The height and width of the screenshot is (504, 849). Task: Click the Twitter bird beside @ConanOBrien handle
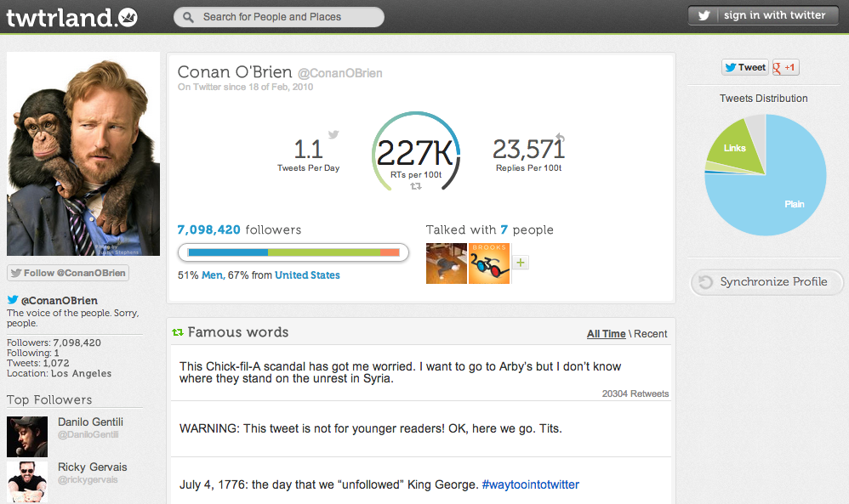(x=13, y=300)
